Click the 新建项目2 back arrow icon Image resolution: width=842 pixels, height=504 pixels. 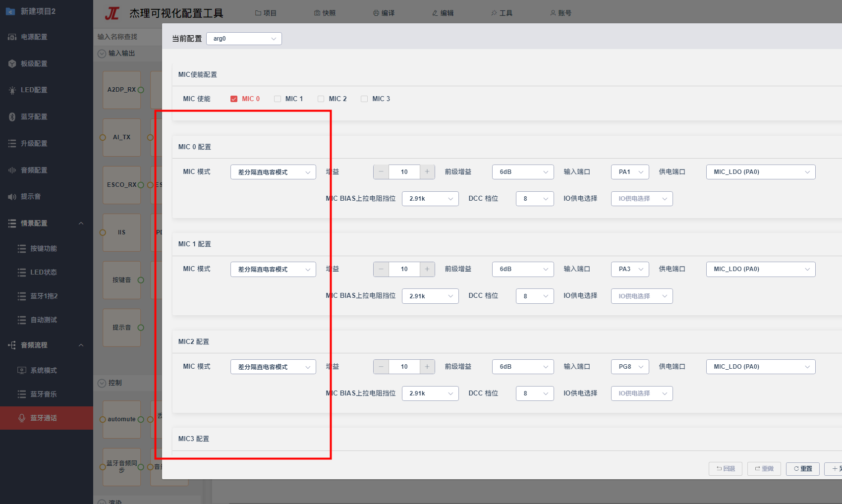point(10,11)
